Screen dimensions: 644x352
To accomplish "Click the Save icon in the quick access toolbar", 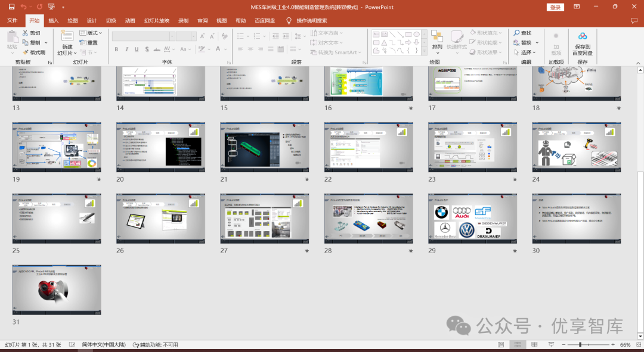I will point(11,7).
